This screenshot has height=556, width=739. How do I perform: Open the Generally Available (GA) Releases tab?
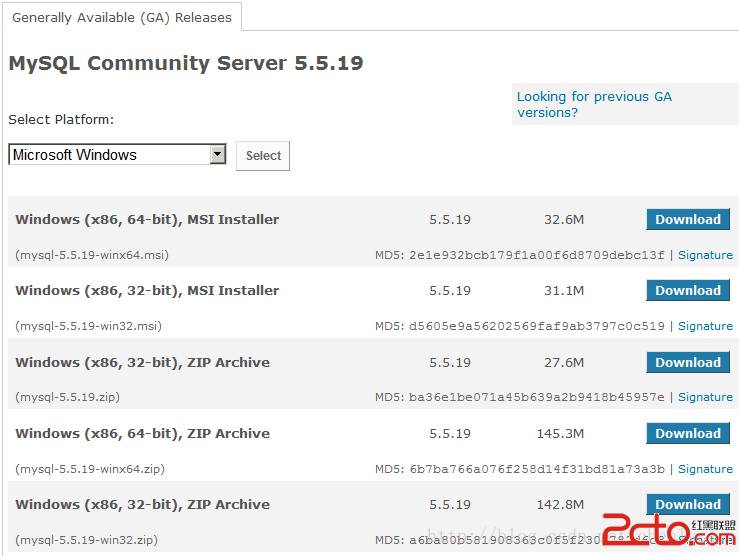[x=121, y=17]
